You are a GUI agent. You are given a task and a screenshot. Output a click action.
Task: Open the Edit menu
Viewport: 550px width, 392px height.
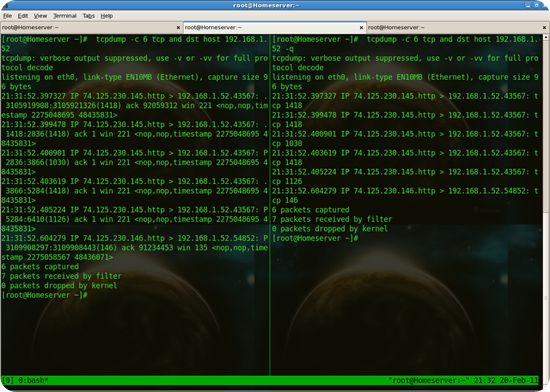coord(23,16)
